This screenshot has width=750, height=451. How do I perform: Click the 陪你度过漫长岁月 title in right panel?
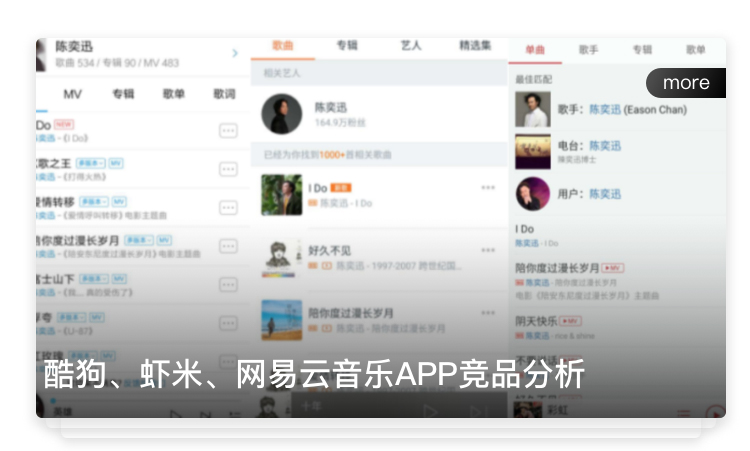557,268
